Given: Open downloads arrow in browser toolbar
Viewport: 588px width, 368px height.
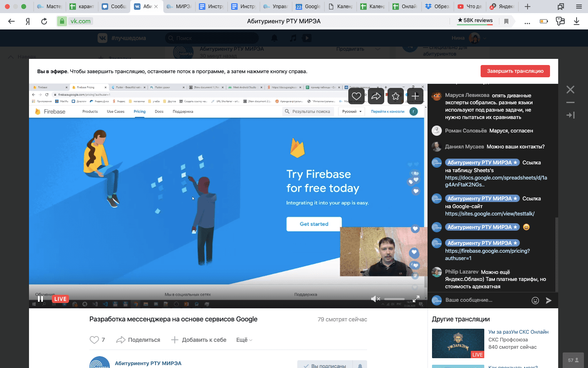Looking at the screenshot, I should [577, 21].
